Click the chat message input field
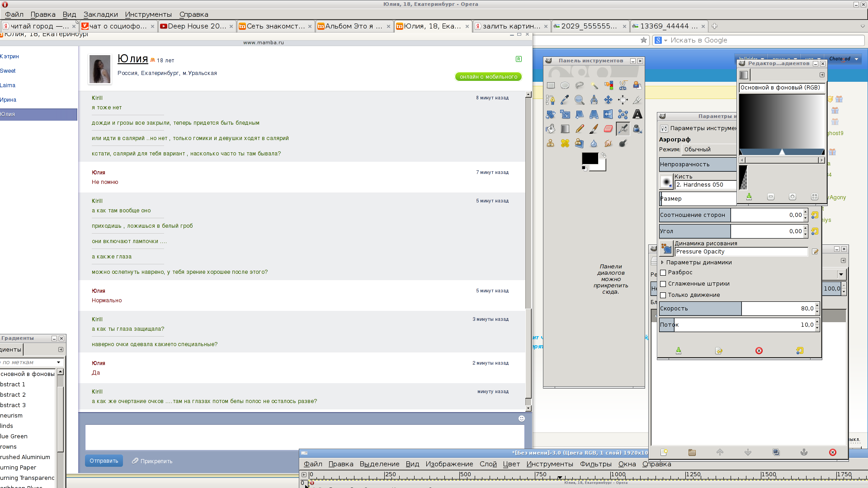 (305, 437)
